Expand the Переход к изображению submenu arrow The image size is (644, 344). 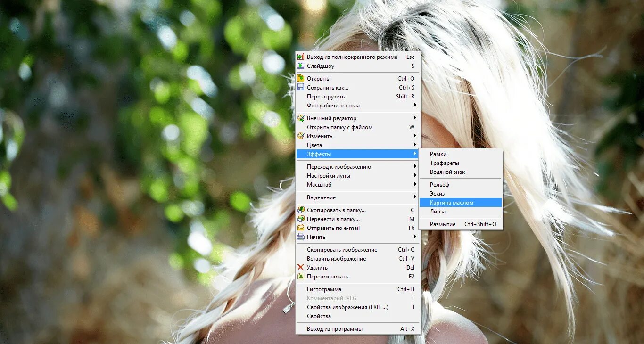pos(415,166)
